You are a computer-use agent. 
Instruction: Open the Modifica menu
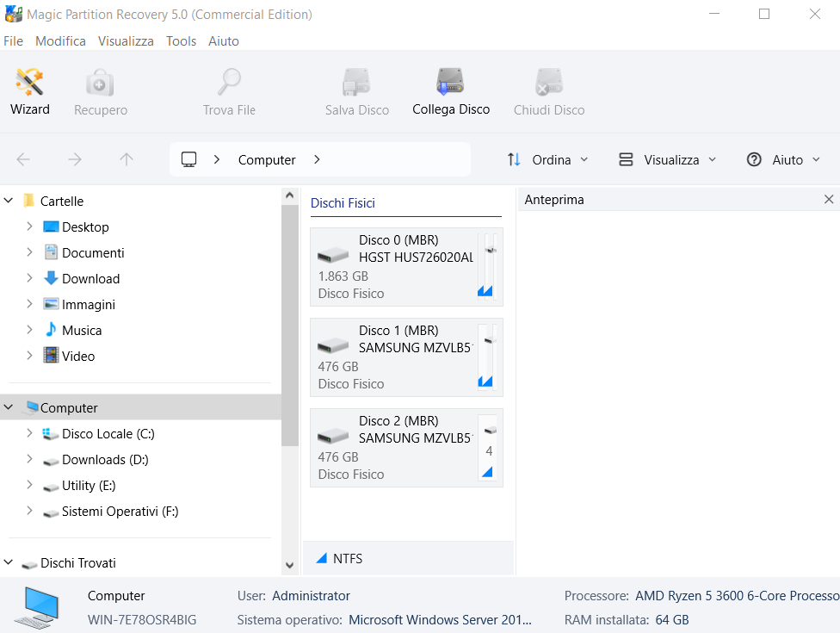pos(60,41)
